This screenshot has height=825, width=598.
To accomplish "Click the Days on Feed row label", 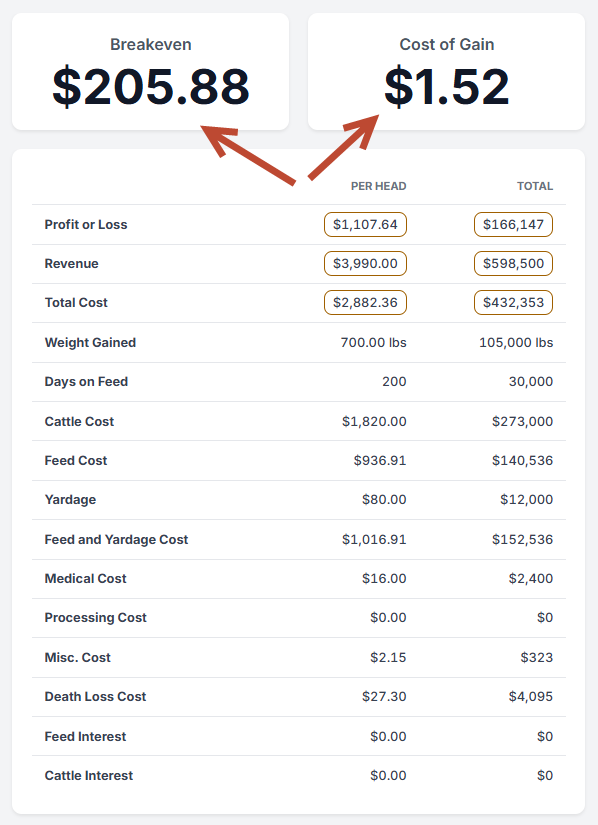I will (x=87, y=381).
